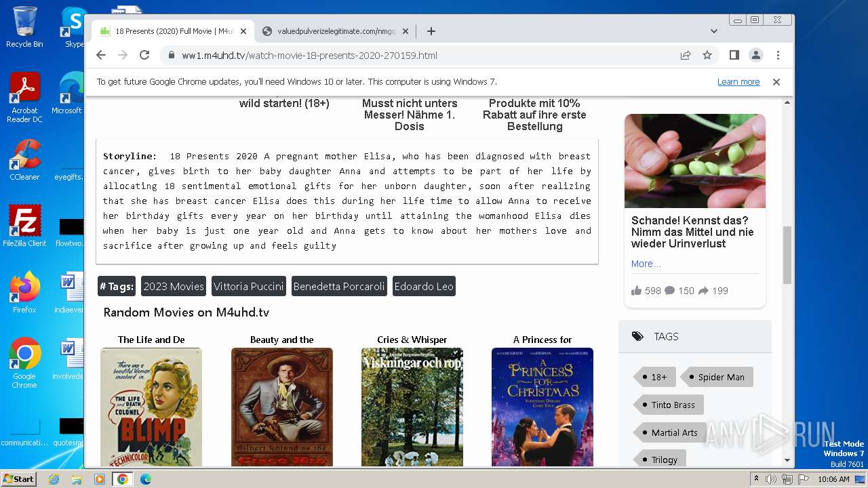Open Recycle Bin desktop icon
The height and width of the screenshot is (488, 868).
[x=24, y=27]
